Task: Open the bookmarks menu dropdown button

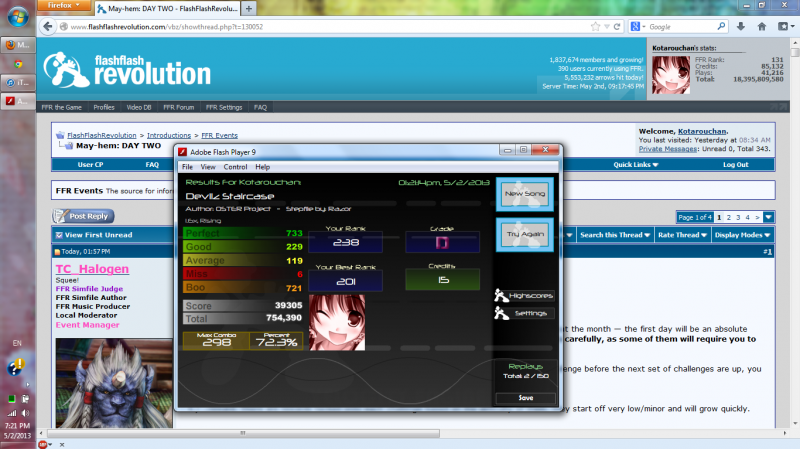Action: click(786, 27)
